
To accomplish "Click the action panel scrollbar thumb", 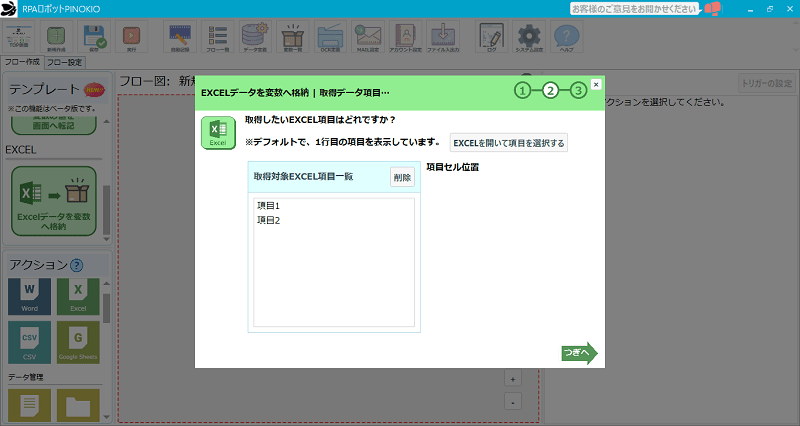I will pos(106,308).
